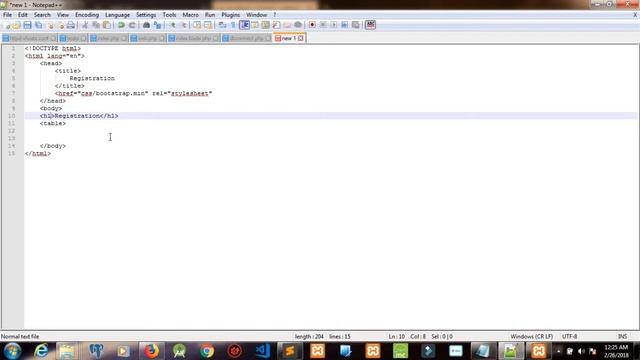
Task: Open Firefox from the taskbar
Action: point(151,351)
